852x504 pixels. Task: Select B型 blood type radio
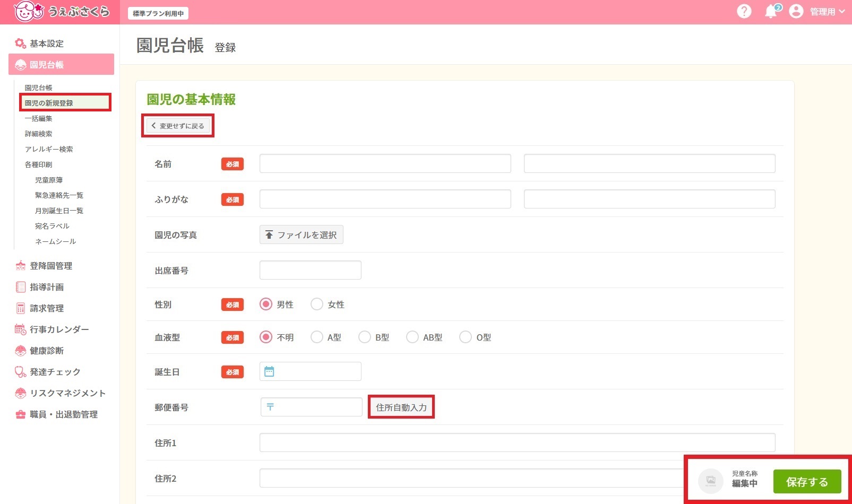point(365,337)
